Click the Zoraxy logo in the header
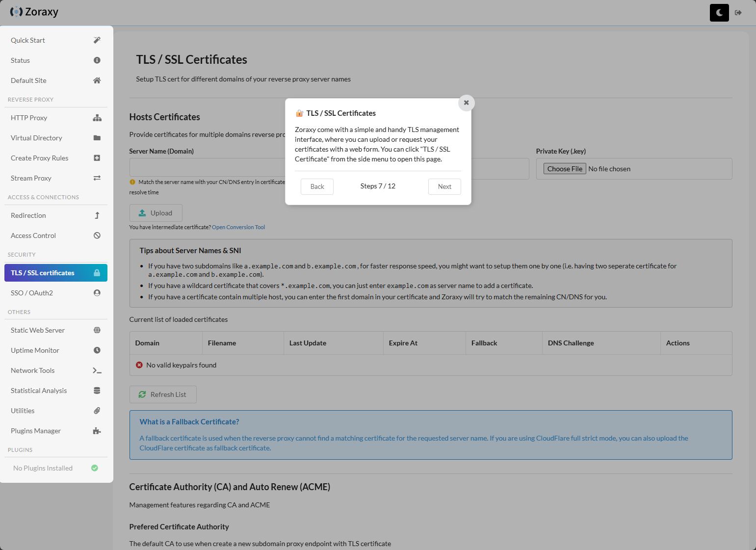 click(x=34, y=12)
